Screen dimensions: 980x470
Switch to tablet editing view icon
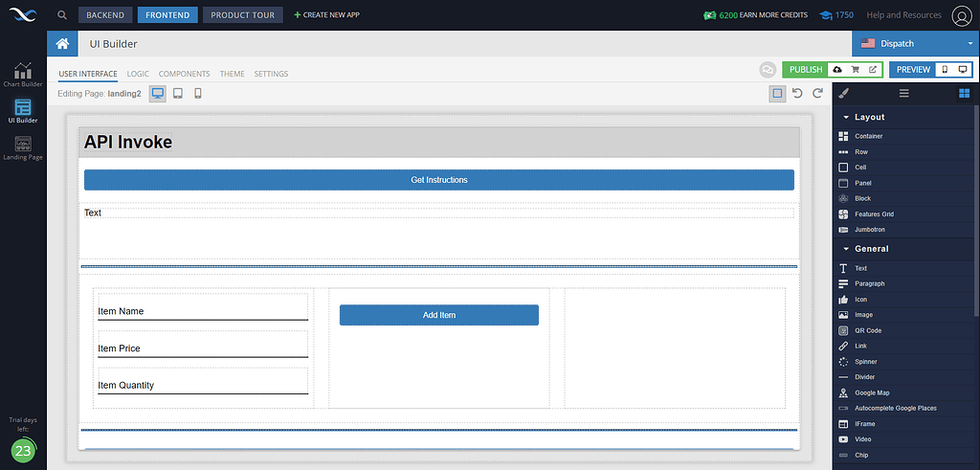177,94
